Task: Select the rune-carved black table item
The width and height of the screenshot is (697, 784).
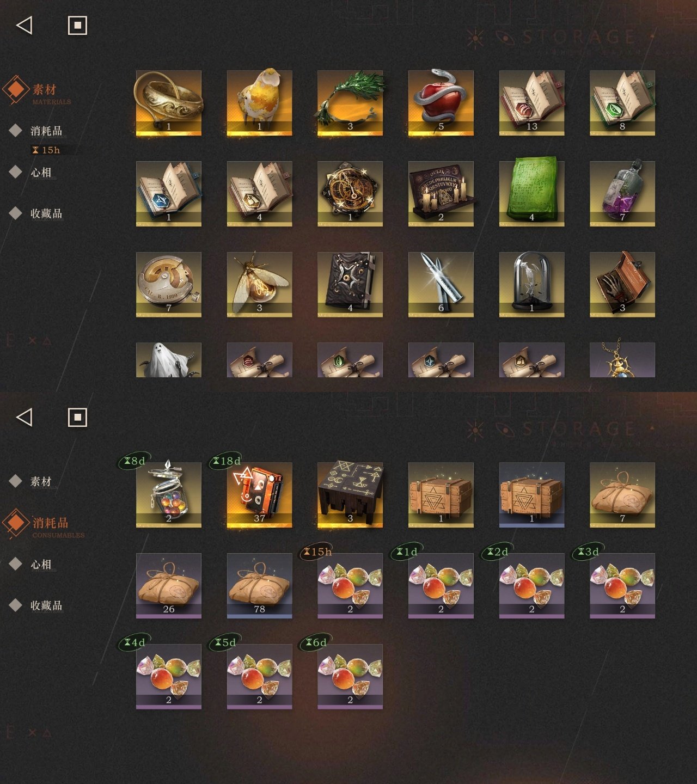Action: tap(350, 495)
